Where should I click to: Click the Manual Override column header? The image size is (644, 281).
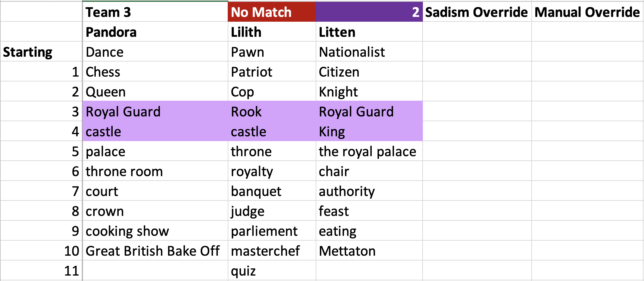click(x=587, y=12)
